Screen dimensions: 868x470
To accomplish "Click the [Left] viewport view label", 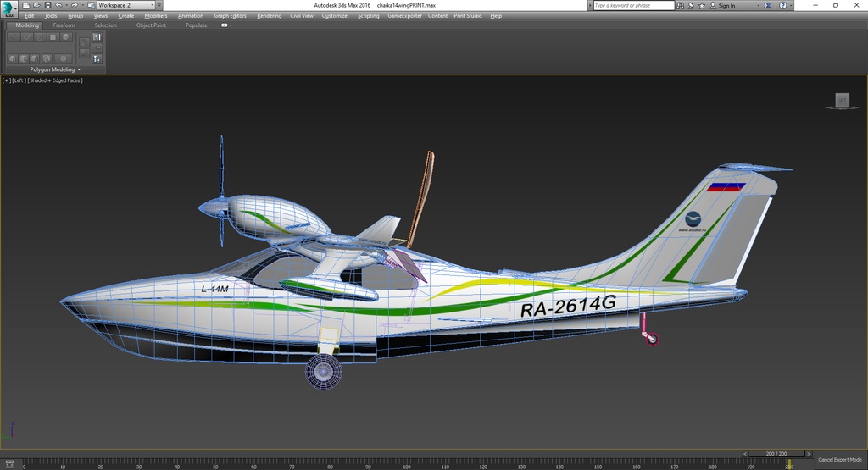I will tap(19, 80).
